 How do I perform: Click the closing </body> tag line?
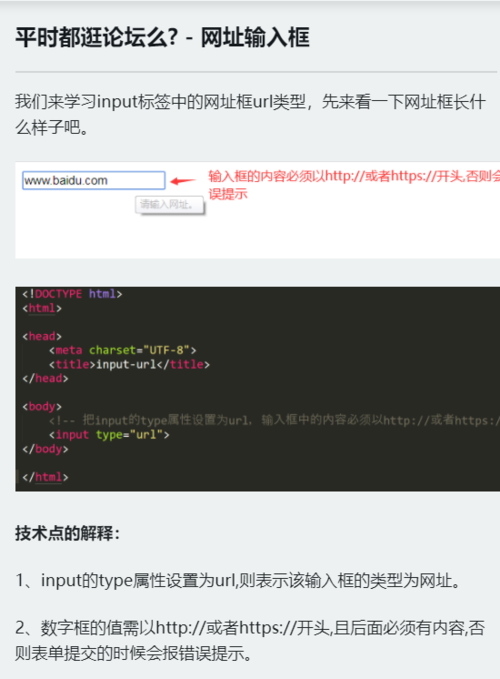tap(45, 449)
